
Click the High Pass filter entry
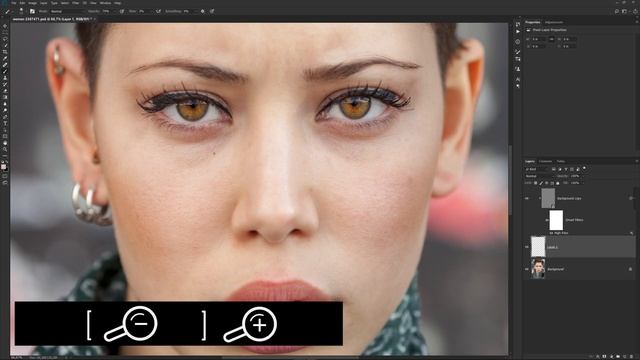561,233
